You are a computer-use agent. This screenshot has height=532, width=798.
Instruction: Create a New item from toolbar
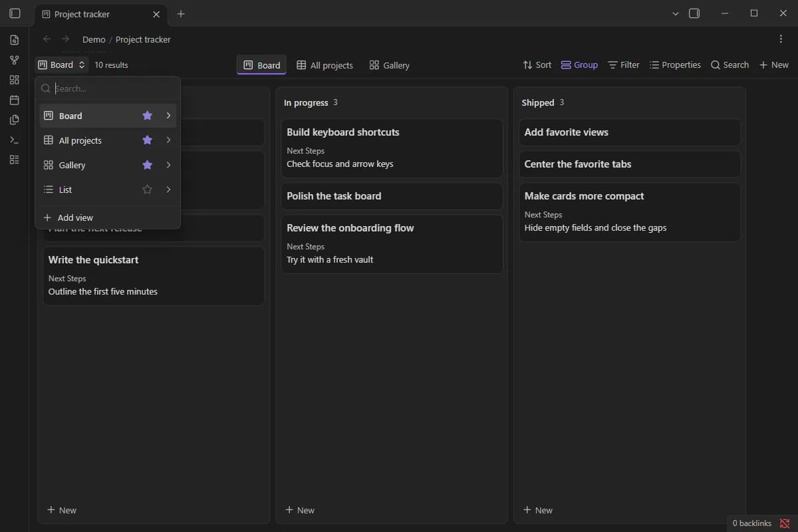click(x=774, y=65)
